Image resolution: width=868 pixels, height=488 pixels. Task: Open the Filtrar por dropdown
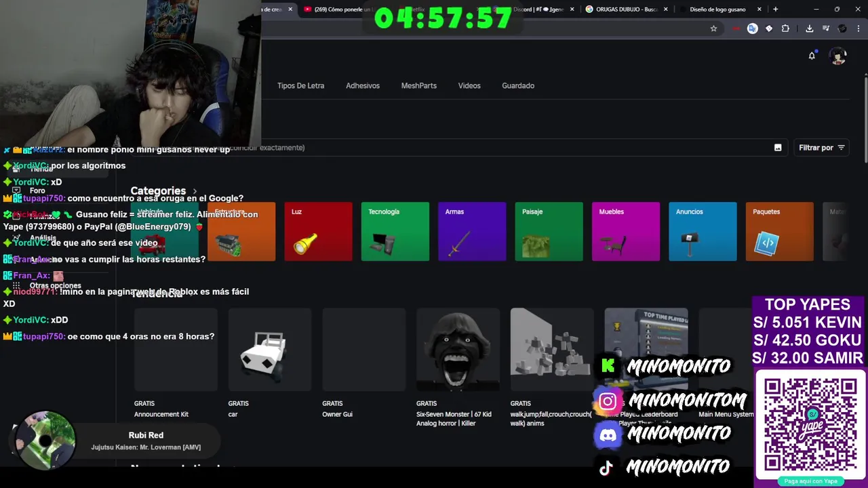821,148
